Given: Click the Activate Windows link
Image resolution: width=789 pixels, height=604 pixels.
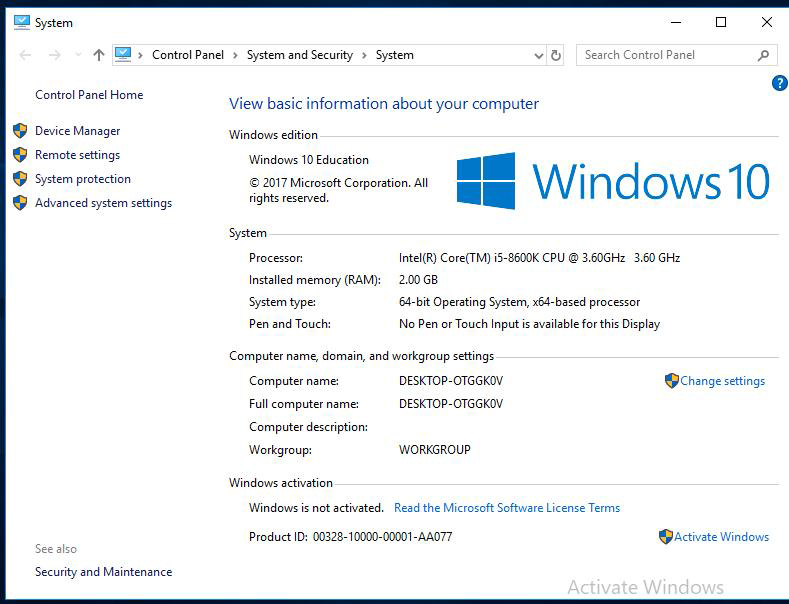Looking at the screenshot, I should (x=722, y=537).
